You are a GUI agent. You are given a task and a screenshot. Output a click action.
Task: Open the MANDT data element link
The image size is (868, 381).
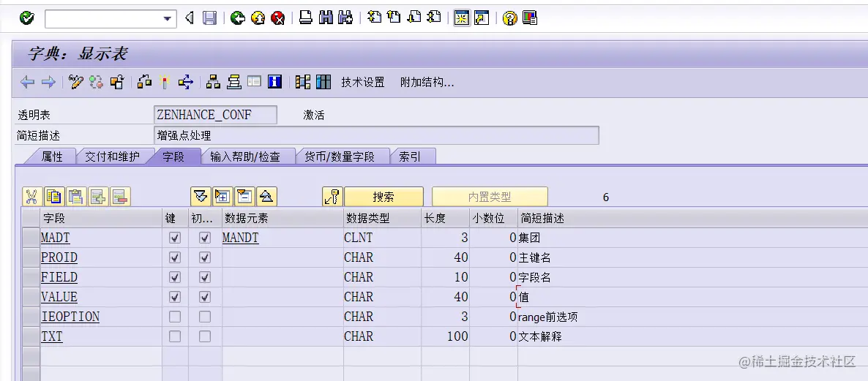(240, 238)
